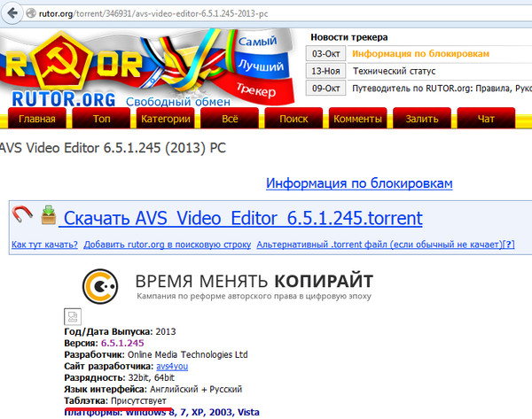Open the Альтернативный .torrent файл link
The width and height of the screenshot is (532, 419).
pos(379,244)
